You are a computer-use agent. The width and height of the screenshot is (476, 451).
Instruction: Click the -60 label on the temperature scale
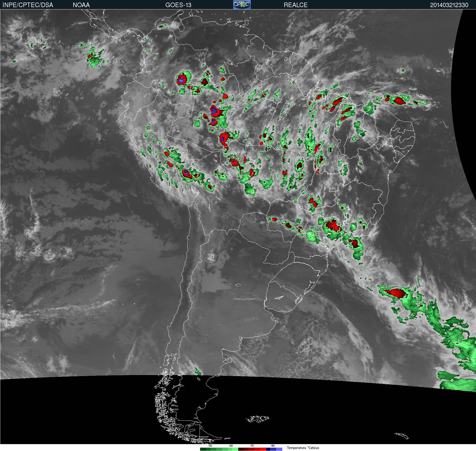tap(231, 446)
